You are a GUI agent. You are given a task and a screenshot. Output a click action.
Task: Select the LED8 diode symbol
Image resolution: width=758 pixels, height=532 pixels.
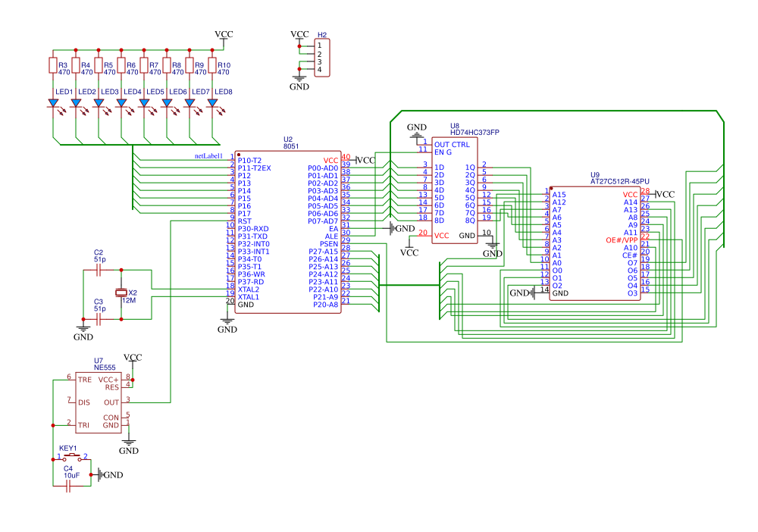click(212, 103)
